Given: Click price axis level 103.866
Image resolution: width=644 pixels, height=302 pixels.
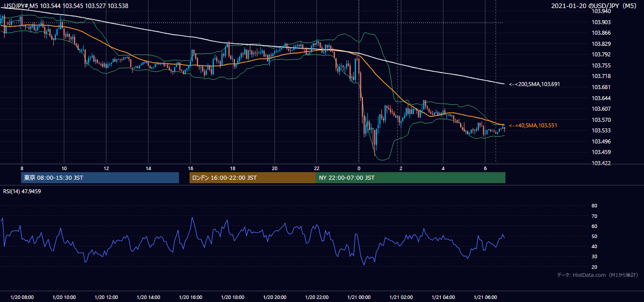Looking at the screenshot, I should [x=601, y=33].
